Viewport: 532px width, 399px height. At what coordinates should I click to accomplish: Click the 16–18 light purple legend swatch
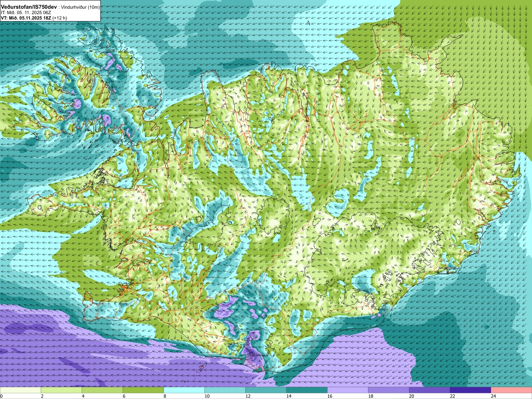[x=348, y=390]
